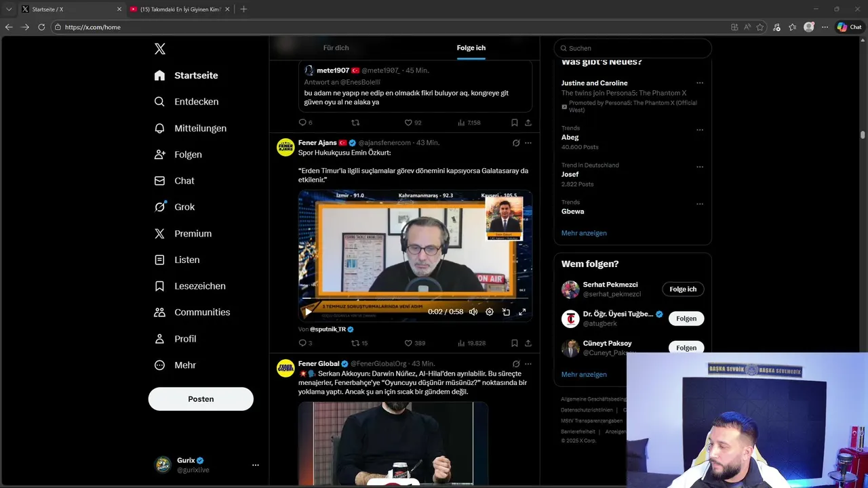The width and height of the screenshot is (868, 488).
Task: Reply to Fener Ajans post
Action: click(305, 343)
